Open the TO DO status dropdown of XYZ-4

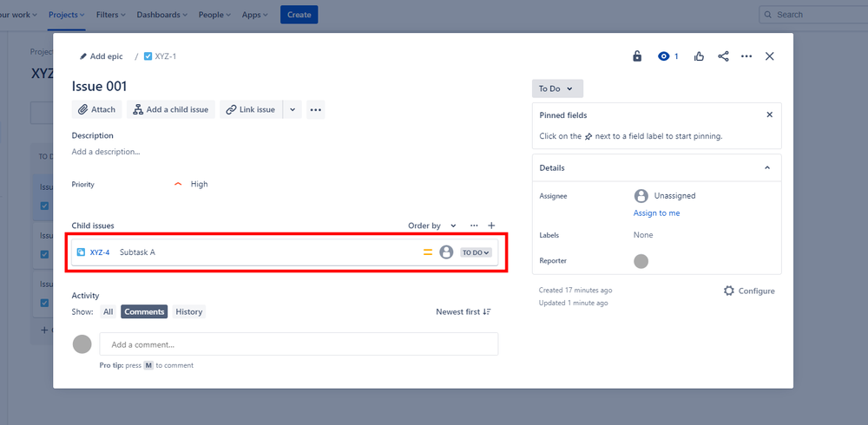point(476,252)
